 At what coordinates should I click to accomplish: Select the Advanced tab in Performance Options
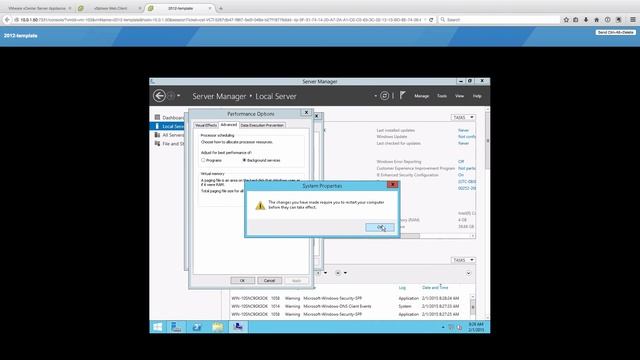click(x=229, y=125)
